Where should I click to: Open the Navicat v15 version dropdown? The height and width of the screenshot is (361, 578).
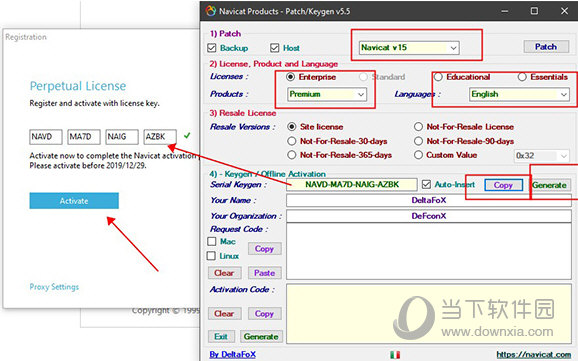coord(409,48)
